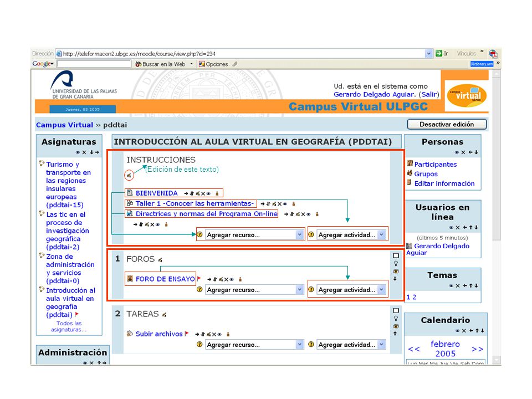
Task: Open Agregar actividad dropdown in TAREAS section
Action: tap(351, 344)
